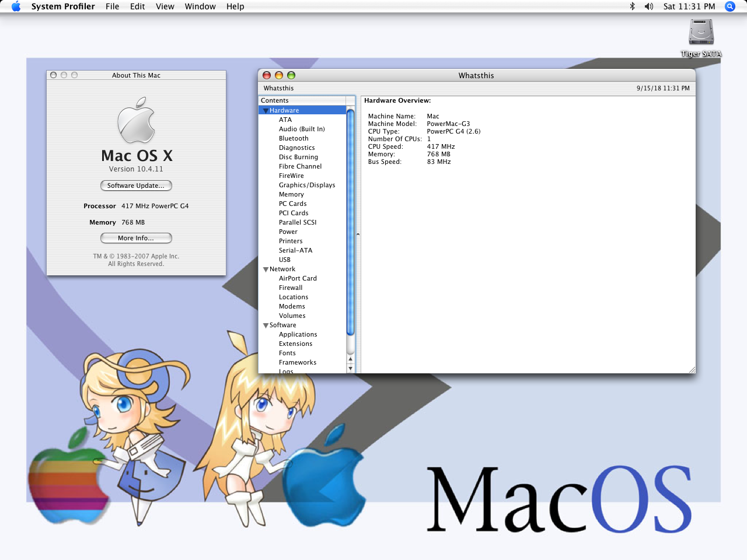Select Applications under Software
Image resolution: width=747 pixels, height=560 pixels.
click(298, 334)
